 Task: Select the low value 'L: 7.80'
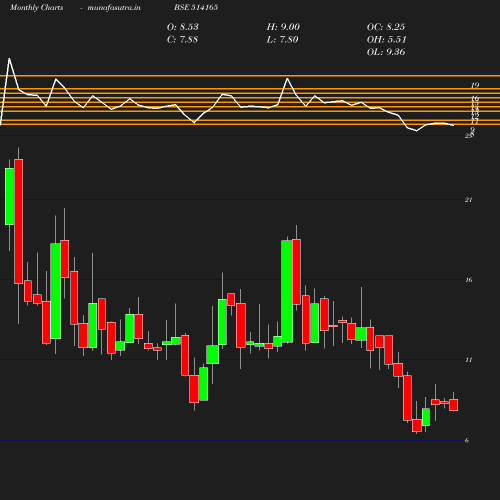click(282, 40)
